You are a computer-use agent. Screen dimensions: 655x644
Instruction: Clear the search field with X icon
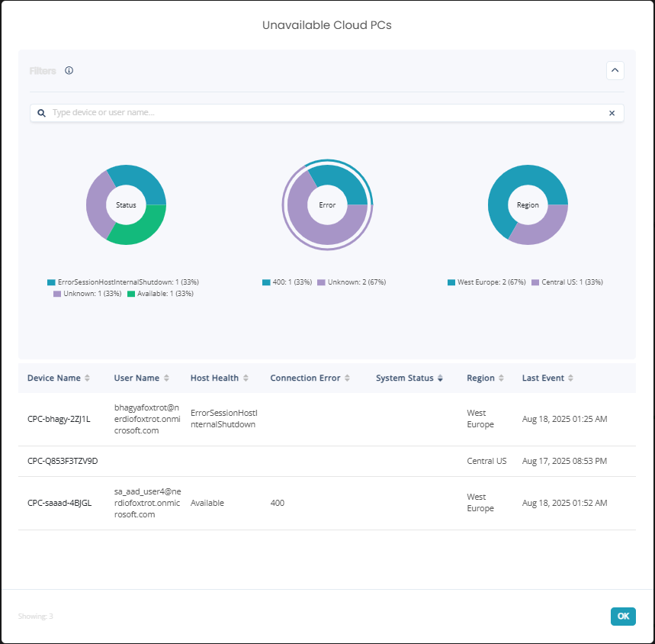(x=612, y=113)
